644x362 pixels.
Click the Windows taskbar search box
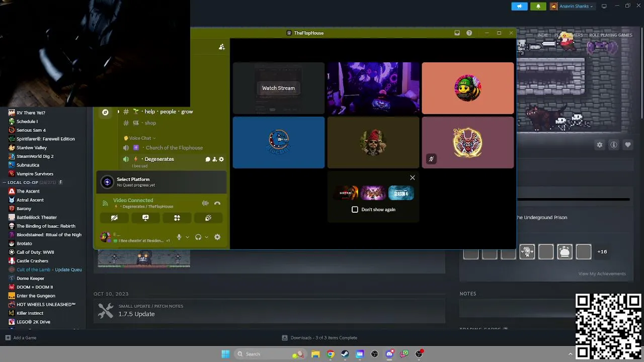[271, 354]
